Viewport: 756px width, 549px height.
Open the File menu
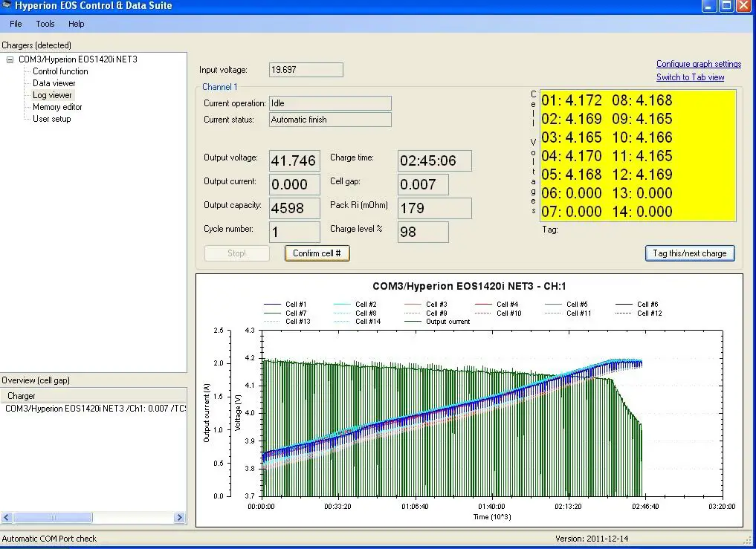click(x=16, y=24)
